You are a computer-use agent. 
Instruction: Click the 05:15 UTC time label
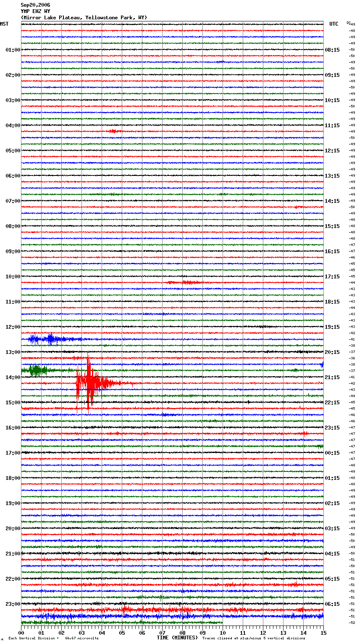tap(332, 579)
